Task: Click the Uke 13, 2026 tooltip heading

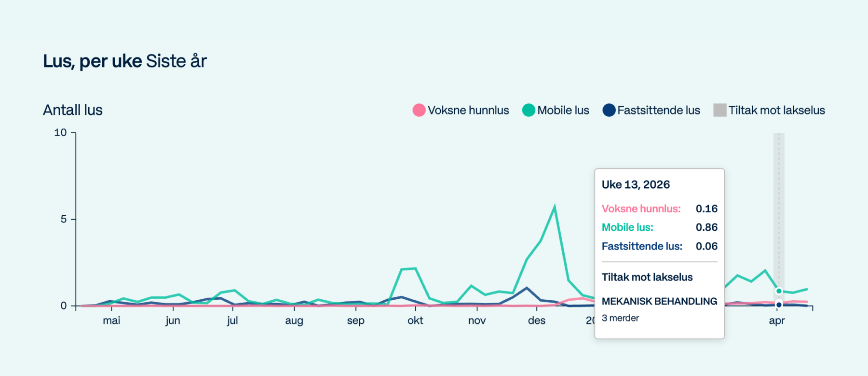Action: (x=636, y=184)
